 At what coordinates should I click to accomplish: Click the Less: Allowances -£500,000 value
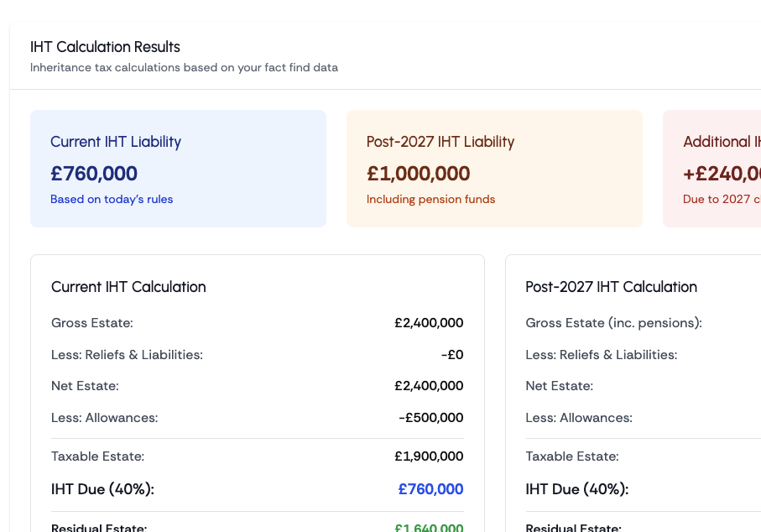pos(430,418)
